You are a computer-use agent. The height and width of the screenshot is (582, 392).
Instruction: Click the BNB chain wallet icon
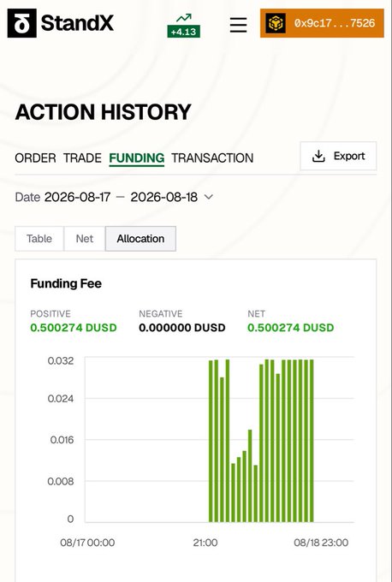click(276, 23)
